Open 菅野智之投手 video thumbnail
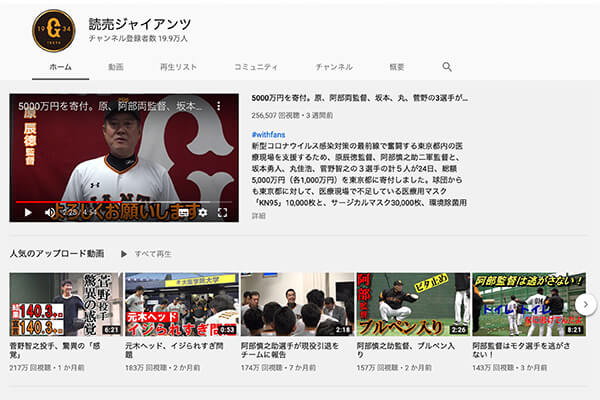 [x=66, y=304]
